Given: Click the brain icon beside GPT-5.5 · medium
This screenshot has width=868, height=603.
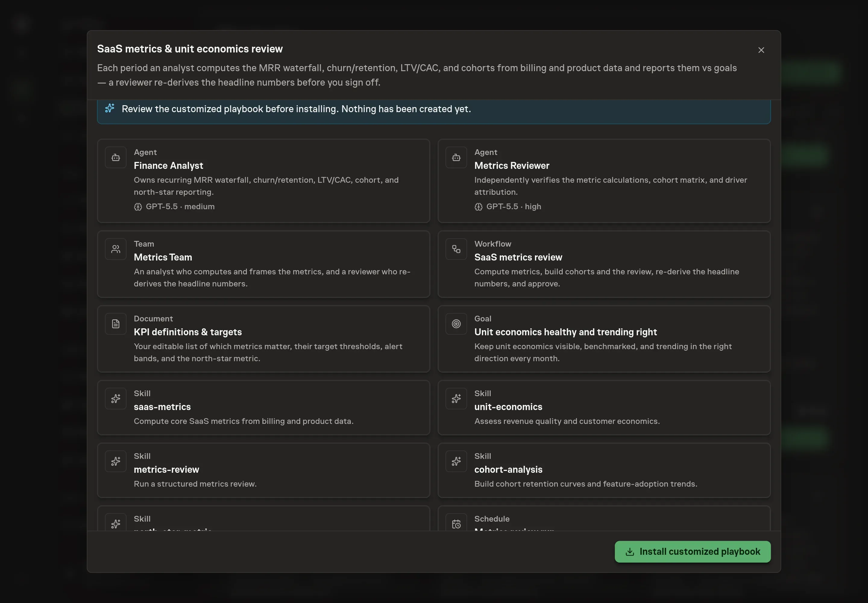Looking at the screenshot, I should (x=138, y=207).
